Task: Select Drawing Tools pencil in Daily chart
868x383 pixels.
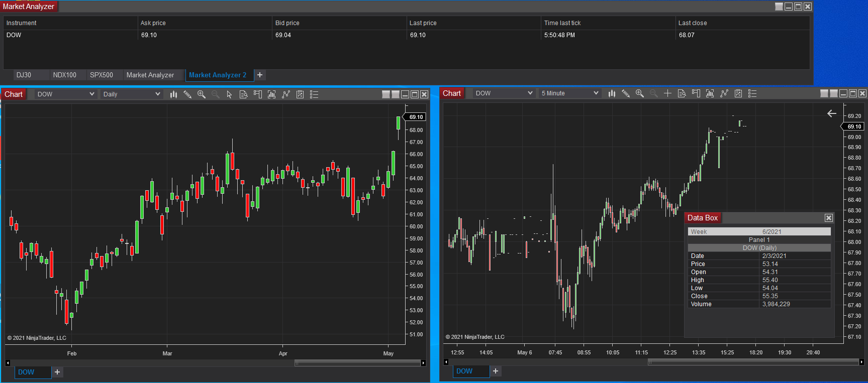Action: click(x=187, y=94)
